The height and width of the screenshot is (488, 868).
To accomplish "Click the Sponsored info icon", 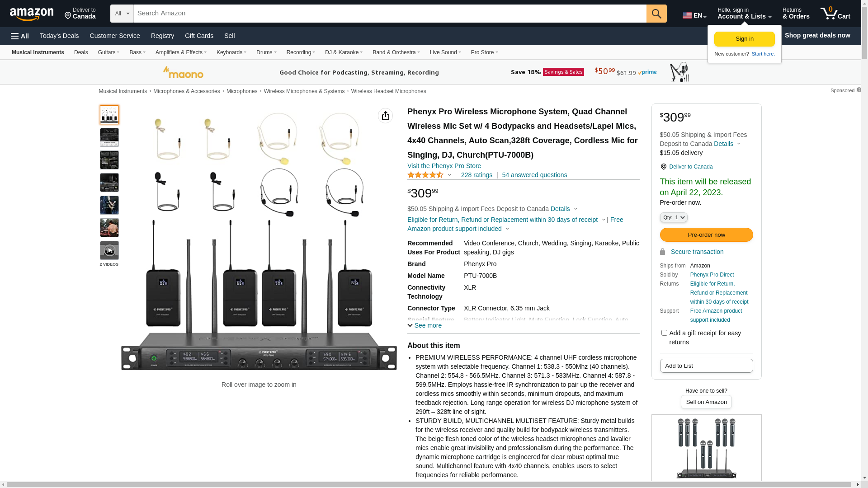I will tap(859, 90).
